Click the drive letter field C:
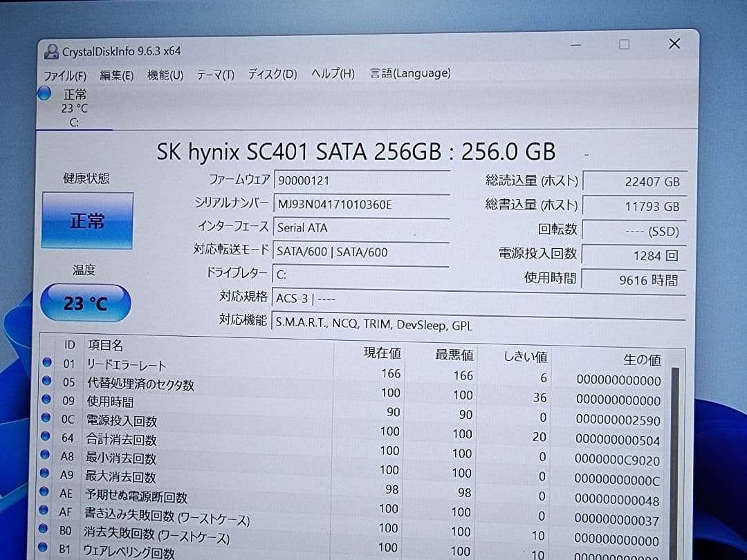 click(x=360, y=274)
